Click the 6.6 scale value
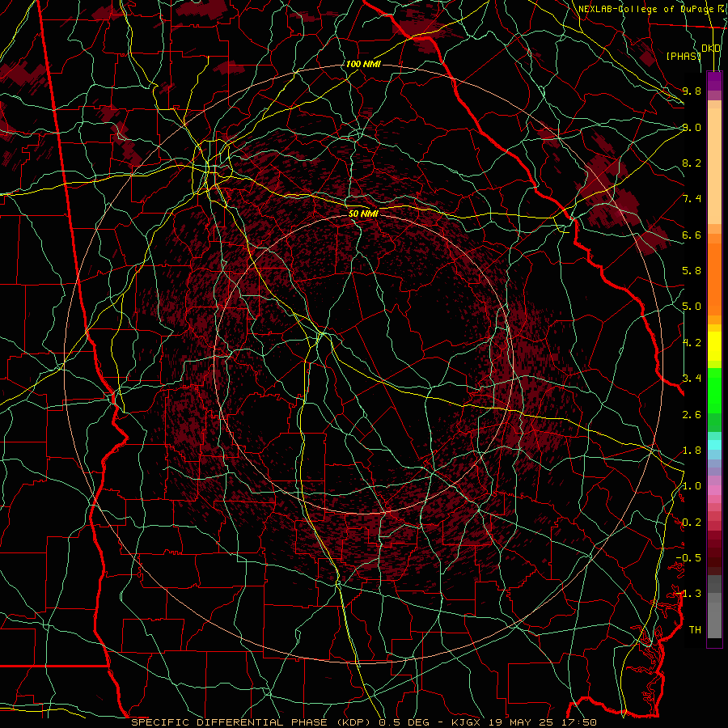 pos(692,235)
